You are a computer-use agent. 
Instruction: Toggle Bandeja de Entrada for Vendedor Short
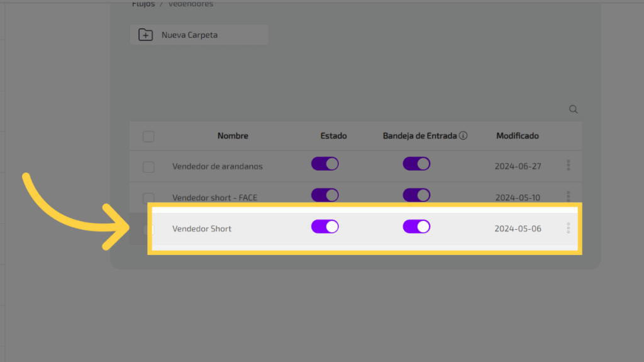(x=416, y=227)
